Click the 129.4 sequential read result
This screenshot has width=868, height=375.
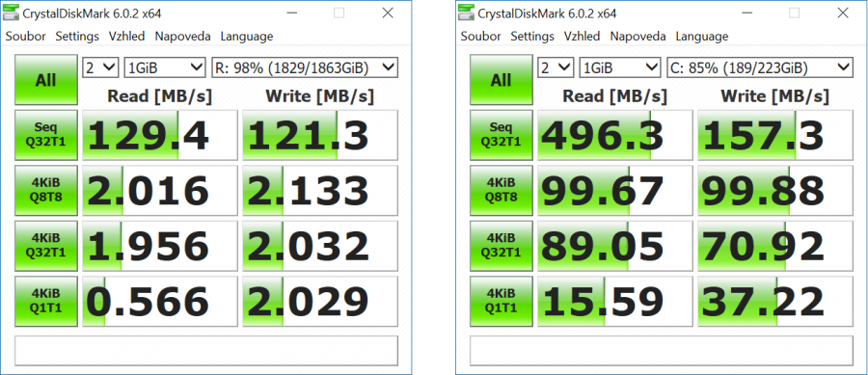(x=160, y=136)
